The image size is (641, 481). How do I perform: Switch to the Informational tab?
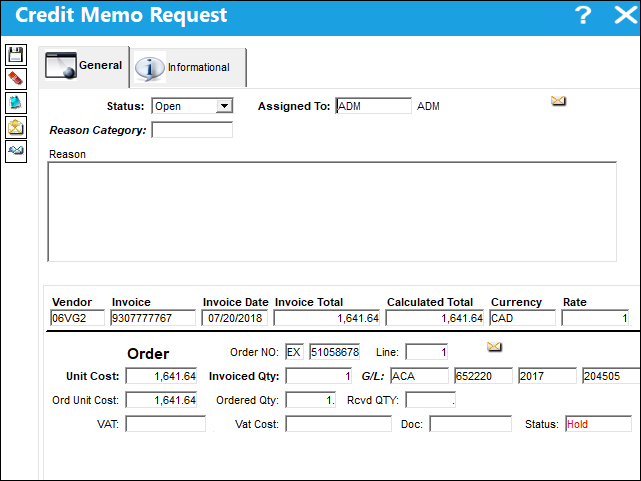[188, 67]
